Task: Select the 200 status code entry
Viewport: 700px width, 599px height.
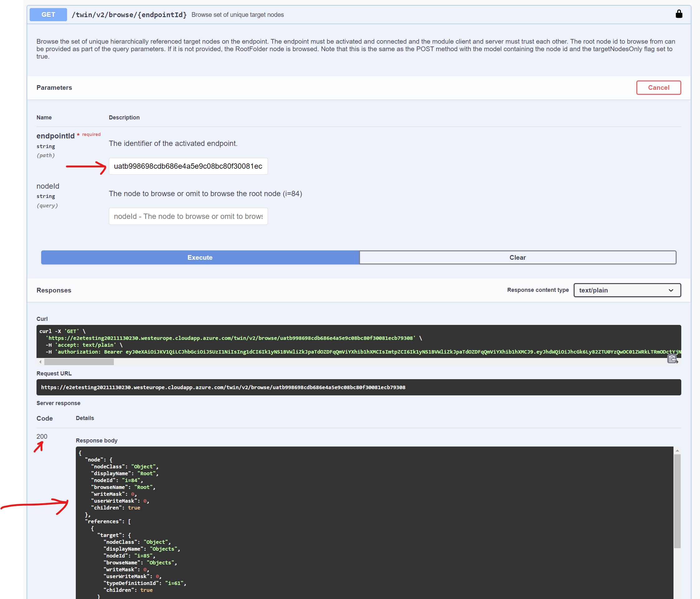Action: pos(42,436)
